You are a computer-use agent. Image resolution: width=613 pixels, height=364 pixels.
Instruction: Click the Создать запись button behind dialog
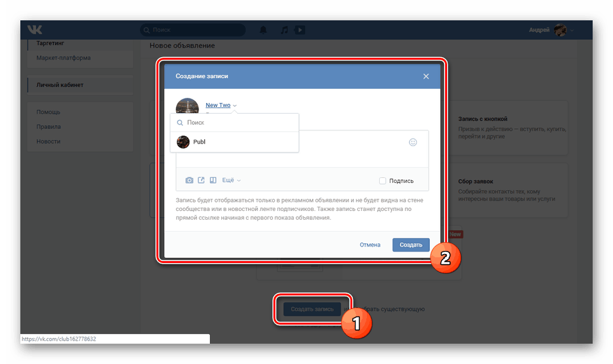(x=312, y=309)
